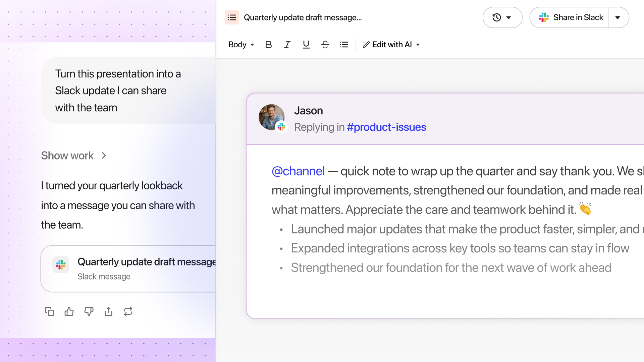The height and width of the screenshot is (362, 644).
Task: Toggle italic formatting
Action: coord(287,45)
